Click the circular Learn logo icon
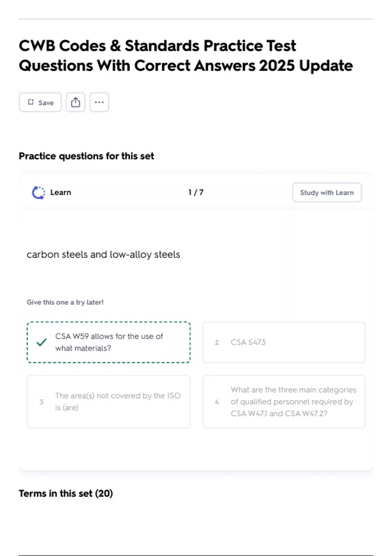 pos(39,193)
